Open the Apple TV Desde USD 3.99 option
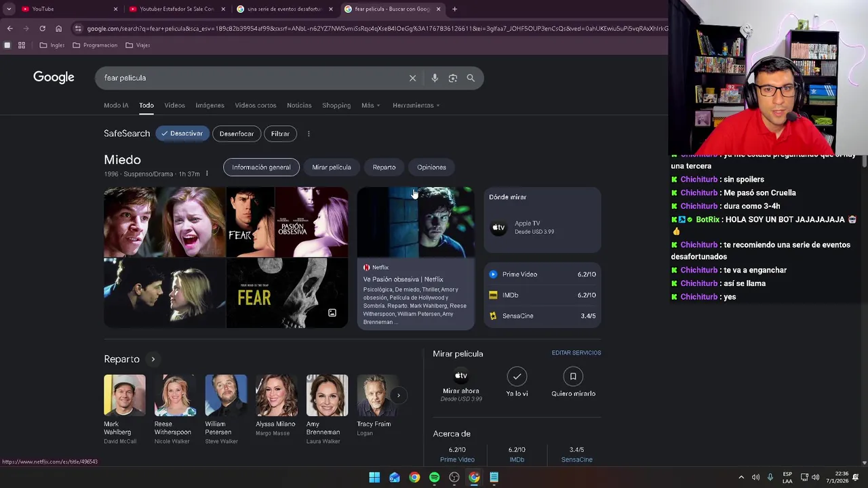Image resolution: width=868 pixels, height=488 pixels. coord(542,227)
